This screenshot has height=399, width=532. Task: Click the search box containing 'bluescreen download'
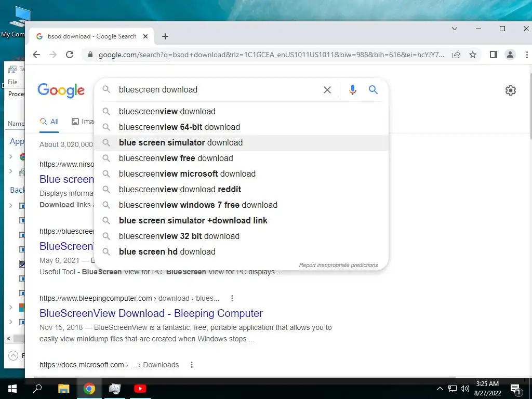pos(217,89)
